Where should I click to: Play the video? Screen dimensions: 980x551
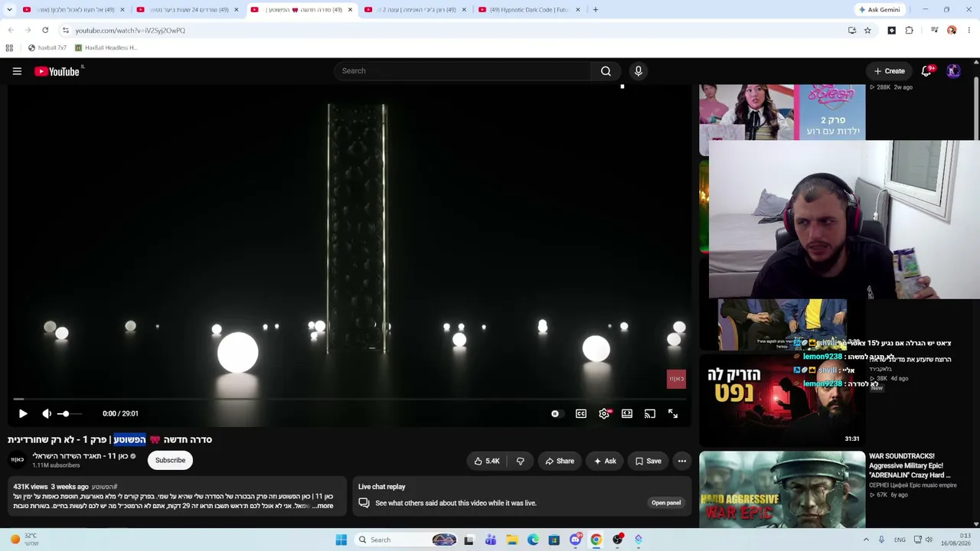23,414
